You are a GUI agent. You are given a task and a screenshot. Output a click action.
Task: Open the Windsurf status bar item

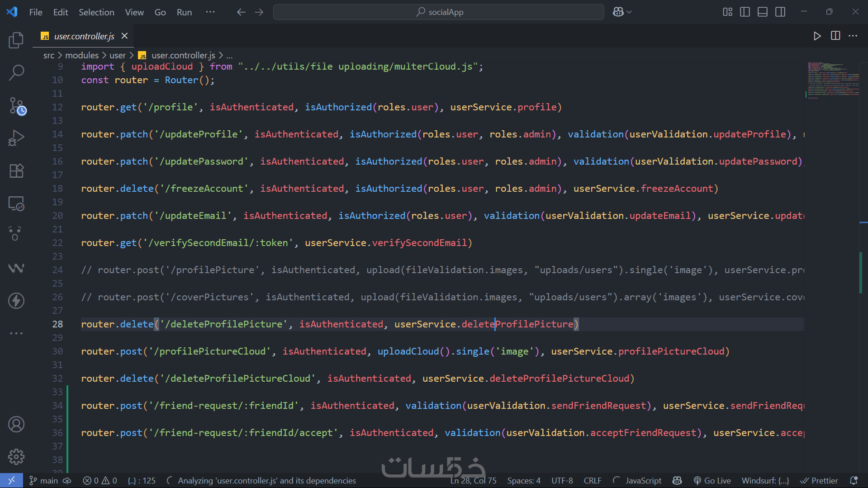[765, 480]
